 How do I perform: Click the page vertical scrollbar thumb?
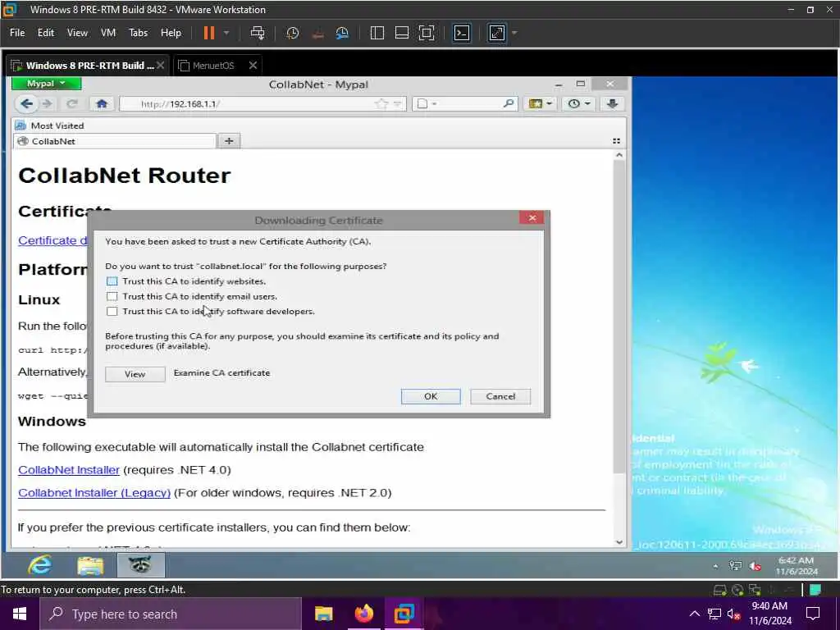tap(619, 317)
